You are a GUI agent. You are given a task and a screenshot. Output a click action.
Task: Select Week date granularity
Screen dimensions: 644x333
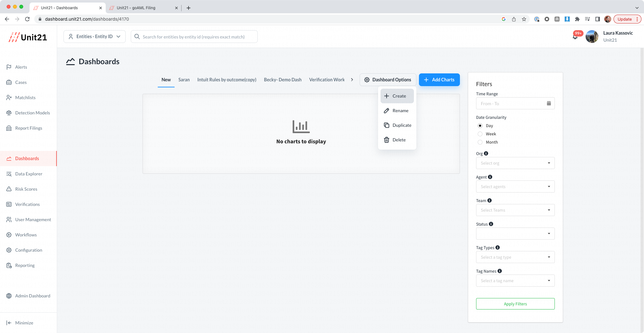pyautogui.click(x=480, y=134)
